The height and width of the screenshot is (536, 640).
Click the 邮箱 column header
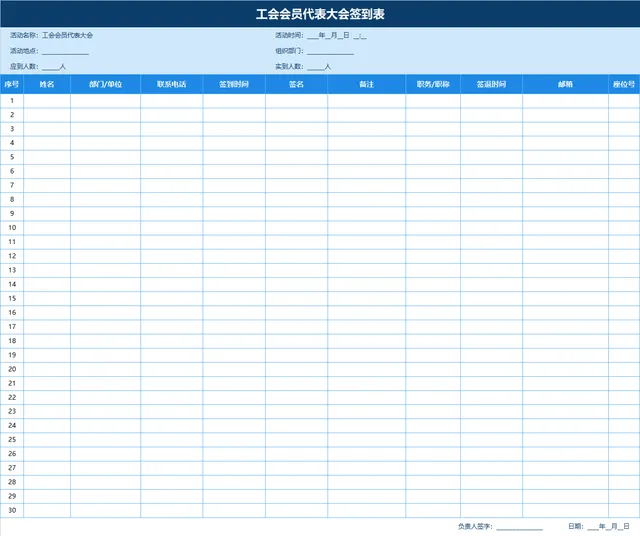tap(565, 85)
